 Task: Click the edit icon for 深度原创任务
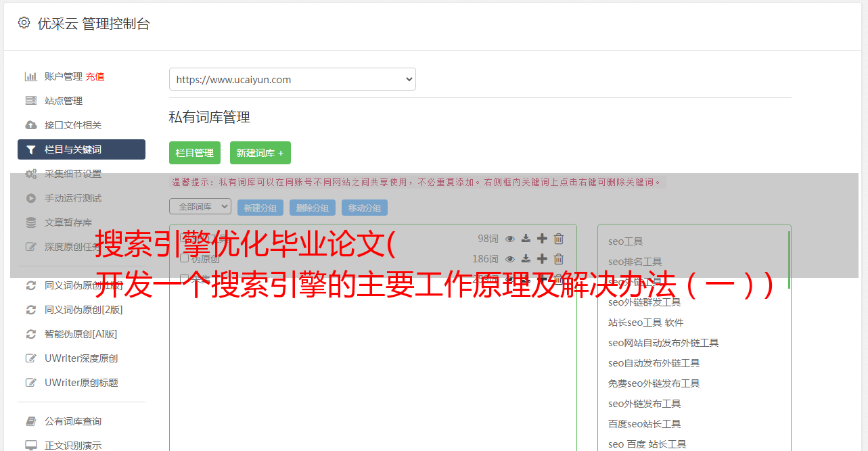[31, 247]
